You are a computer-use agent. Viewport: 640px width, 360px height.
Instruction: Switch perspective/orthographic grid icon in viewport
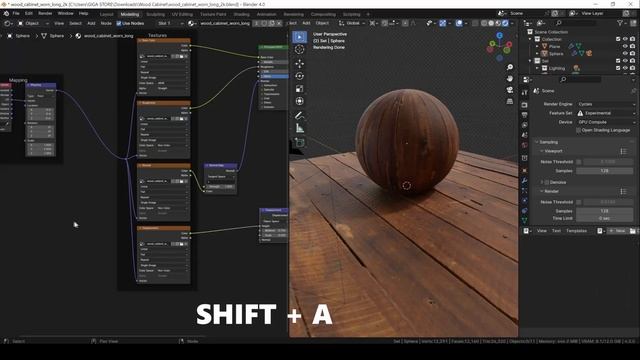(510, 101)
